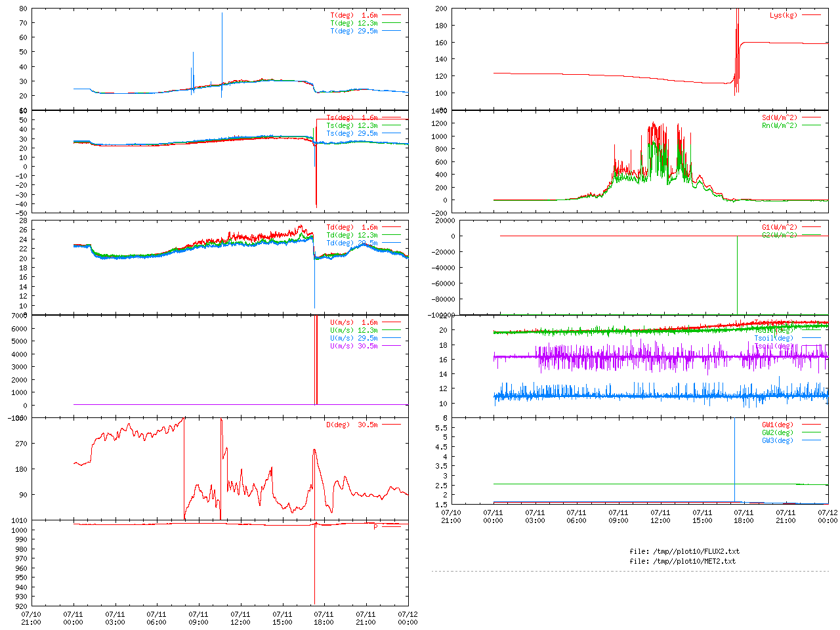Select the "Ts(deg) 12.3m" green legend entry
The height and width of the screenshot is (630, 840).
(x=352, y=125)
